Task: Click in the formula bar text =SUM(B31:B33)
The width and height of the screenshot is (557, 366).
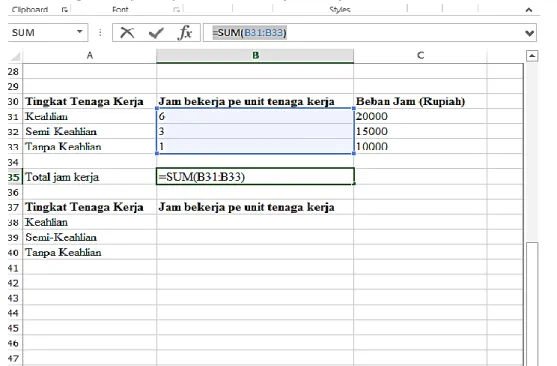Action: (249, 33)
